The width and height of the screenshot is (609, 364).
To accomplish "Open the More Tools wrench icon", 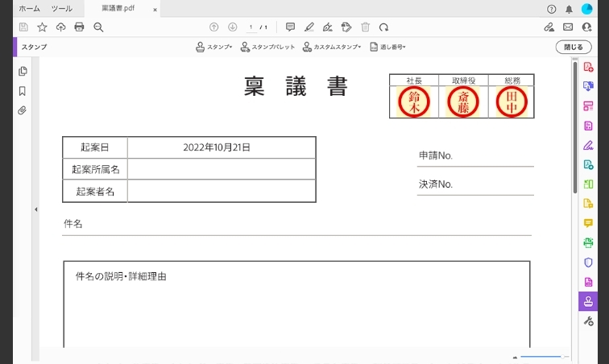I will [588, 321].
